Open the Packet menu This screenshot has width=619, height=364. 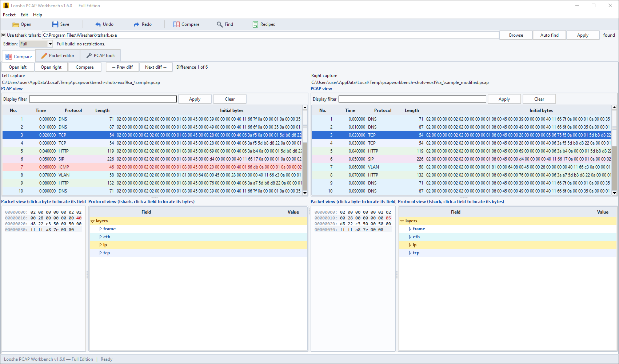coord(9,15)
